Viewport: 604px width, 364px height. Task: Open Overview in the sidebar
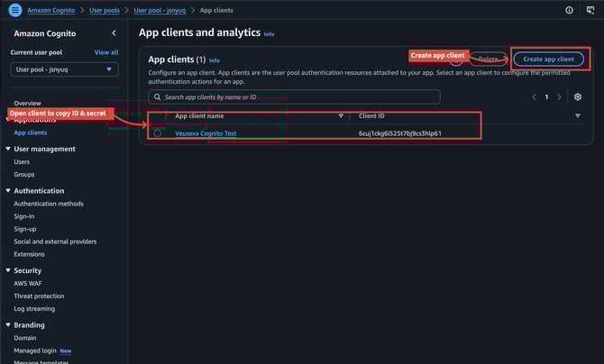click(x=27, y=104)
